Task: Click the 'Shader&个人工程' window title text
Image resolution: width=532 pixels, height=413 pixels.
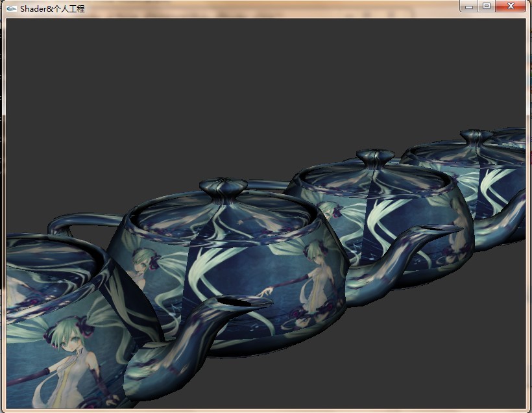Action: click(53, 9)
